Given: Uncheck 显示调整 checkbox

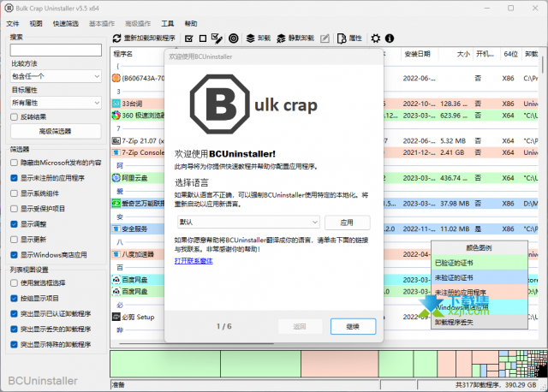Looking at the screenshot, I should coord(14,224).
